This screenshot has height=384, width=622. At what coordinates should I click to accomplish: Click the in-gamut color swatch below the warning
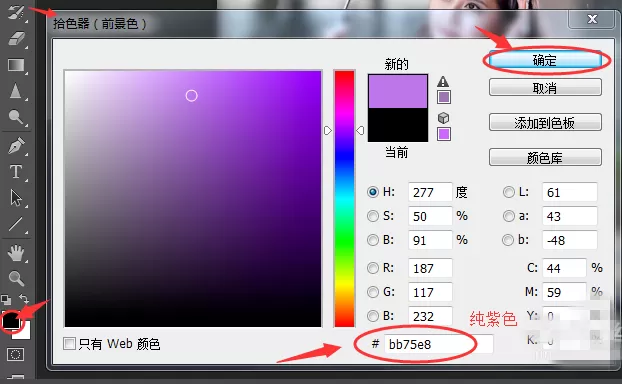tap(444, 97)
